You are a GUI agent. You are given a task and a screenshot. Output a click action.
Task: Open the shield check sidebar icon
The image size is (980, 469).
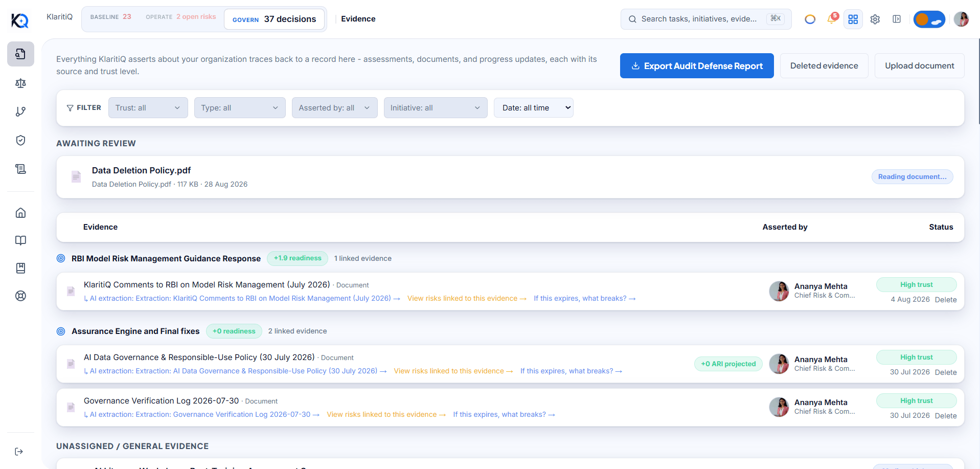coord(20,140)
